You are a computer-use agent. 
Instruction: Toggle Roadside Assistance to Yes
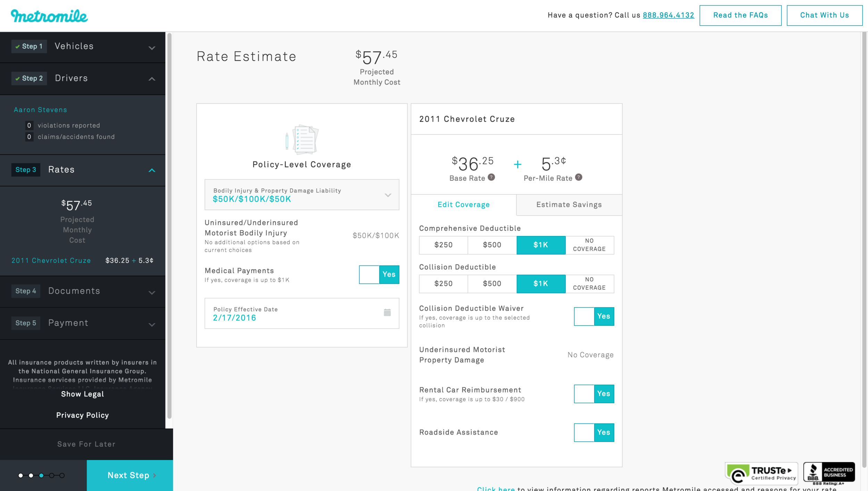[x=603, y=433]
